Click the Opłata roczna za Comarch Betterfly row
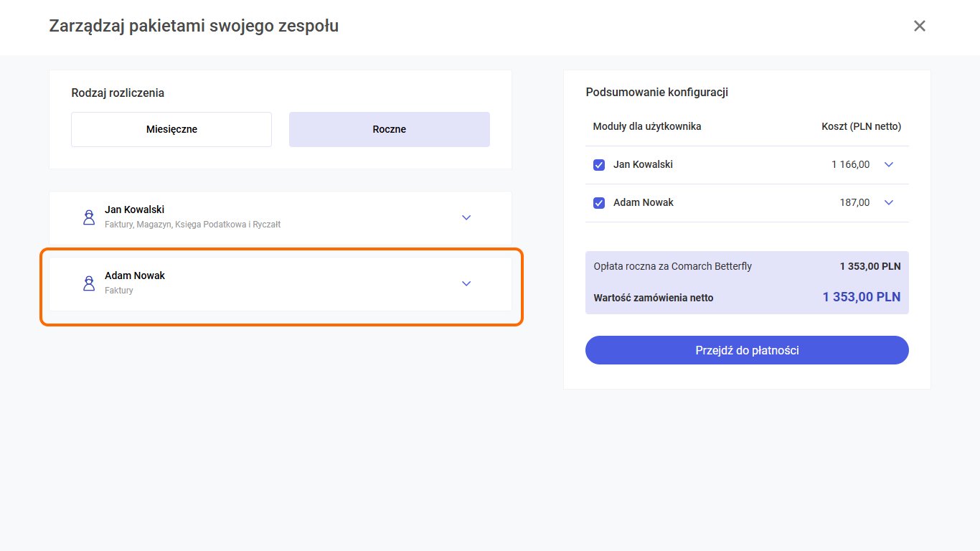This screenshot has width=980, height=551. coord(672,266)
